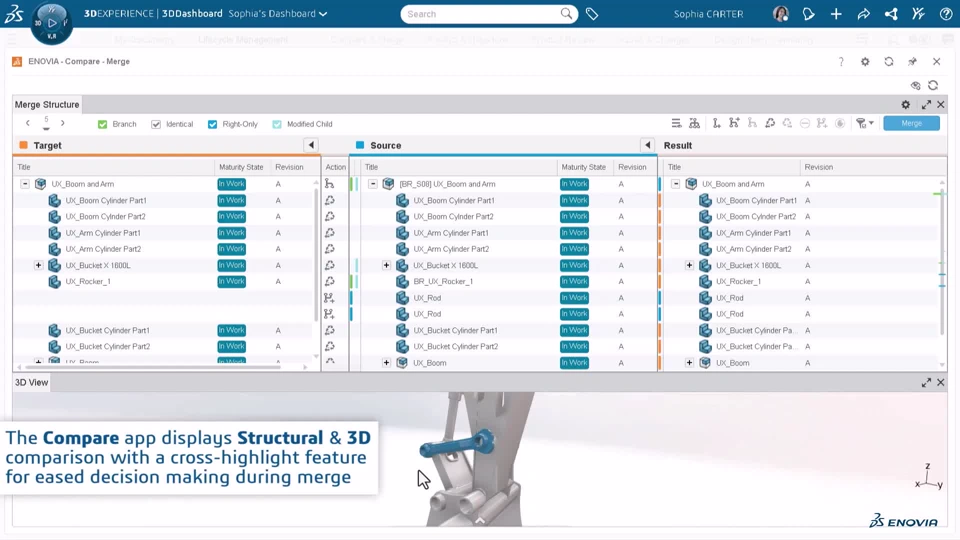Click the plus add icon in top bar
The image size is (960, 540).
pyautogui.click(x=836, y=13)
